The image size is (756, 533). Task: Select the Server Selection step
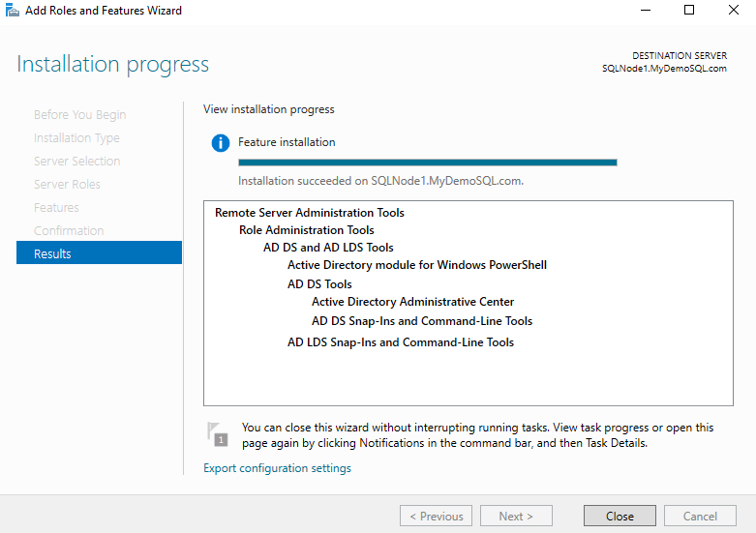click(77, 162)
